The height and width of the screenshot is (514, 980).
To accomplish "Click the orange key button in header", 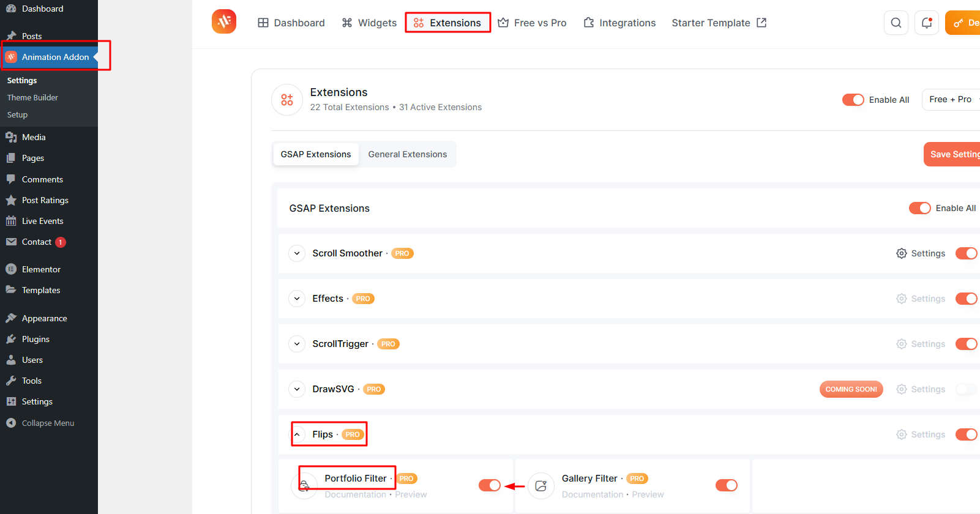I will [963, 23].
